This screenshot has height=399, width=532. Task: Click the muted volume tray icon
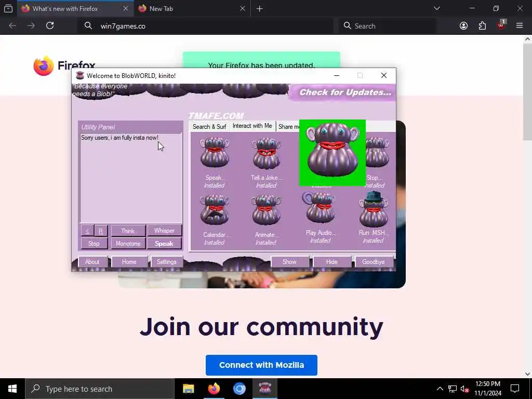coord(464,389)
